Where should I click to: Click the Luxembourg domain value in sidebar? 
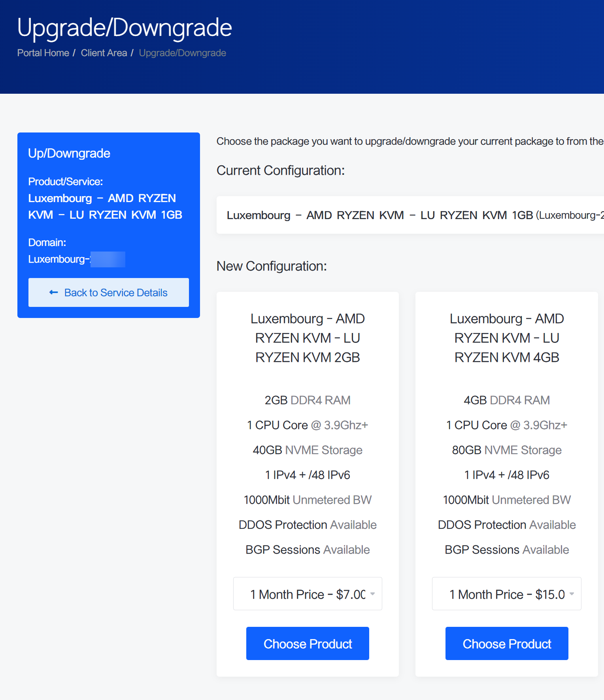77,259
